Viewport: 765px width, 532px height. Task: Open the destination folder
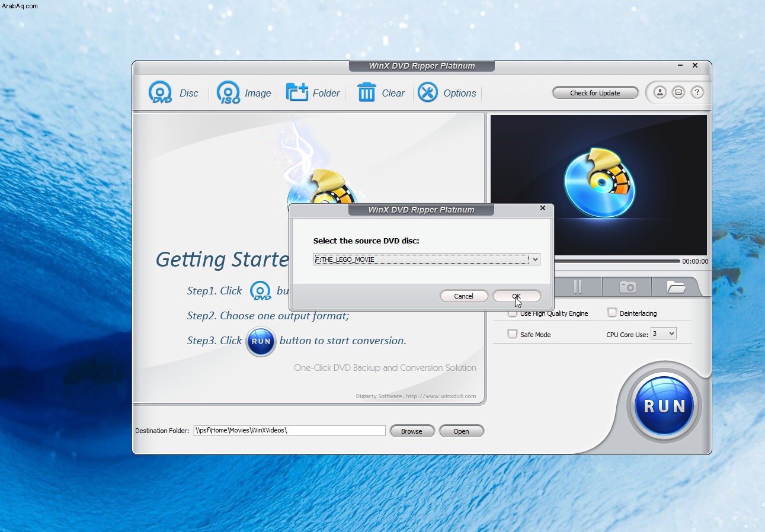click(461, 431)
